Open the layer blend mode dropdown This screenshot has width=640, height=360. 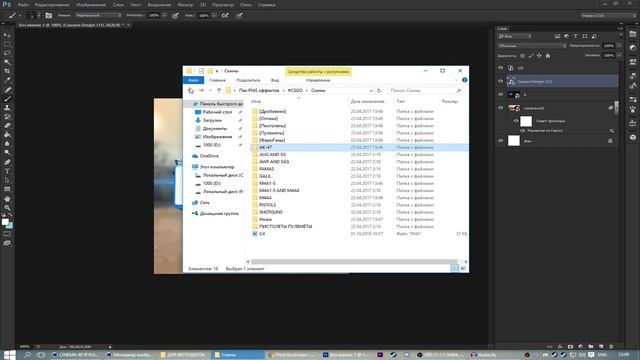(x=532, y=46)
